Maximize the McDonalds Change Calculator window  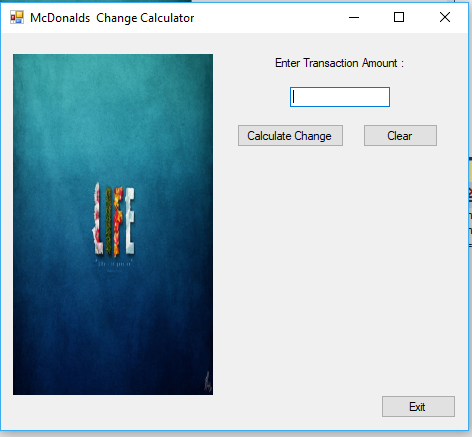(399, 17)
